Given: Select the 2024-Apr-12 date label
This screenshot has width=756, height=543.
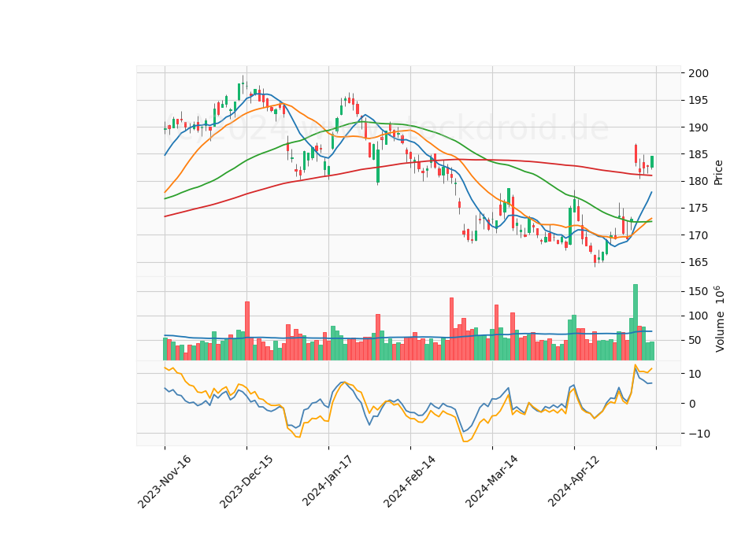Looking at the screenshot, I should pos(574,482).
